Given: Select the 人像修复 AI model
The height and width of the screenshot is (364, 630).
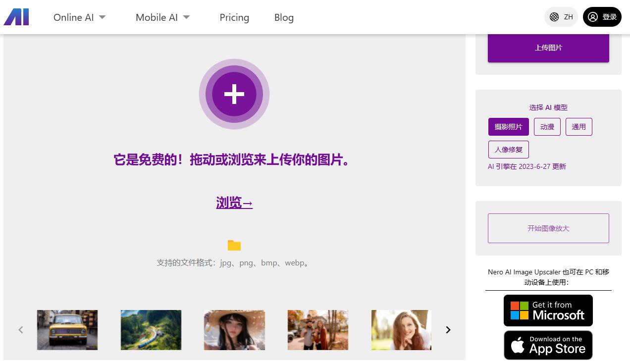Looking at the screenshot, I should 509,150.
